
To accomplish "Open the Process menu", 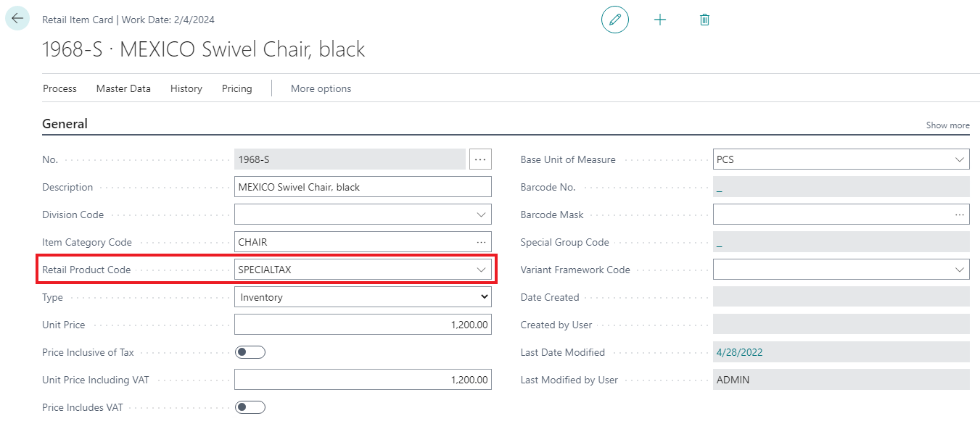I will coord(59,88).
